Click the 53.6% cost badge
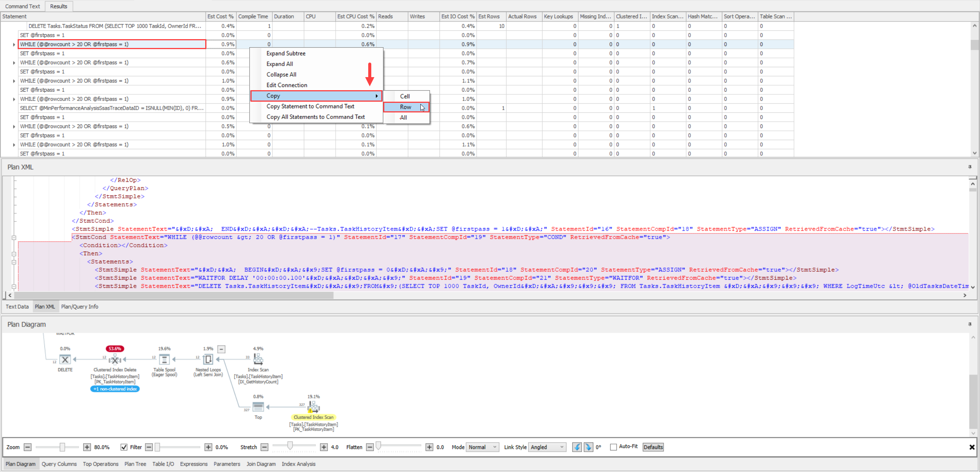The width and height of the screenshot is (980, 472). point(115,349)
